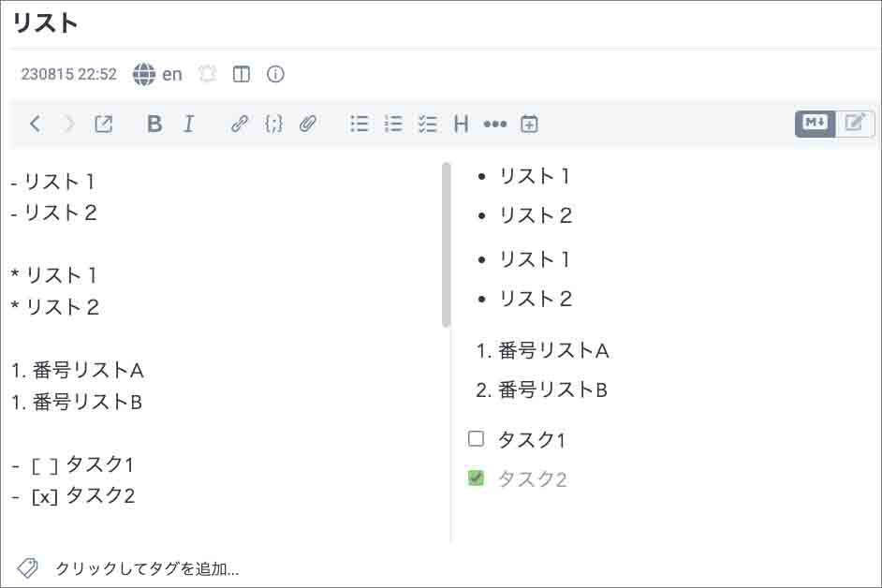Open note info via circled i icon

click(x=275, y=74)
